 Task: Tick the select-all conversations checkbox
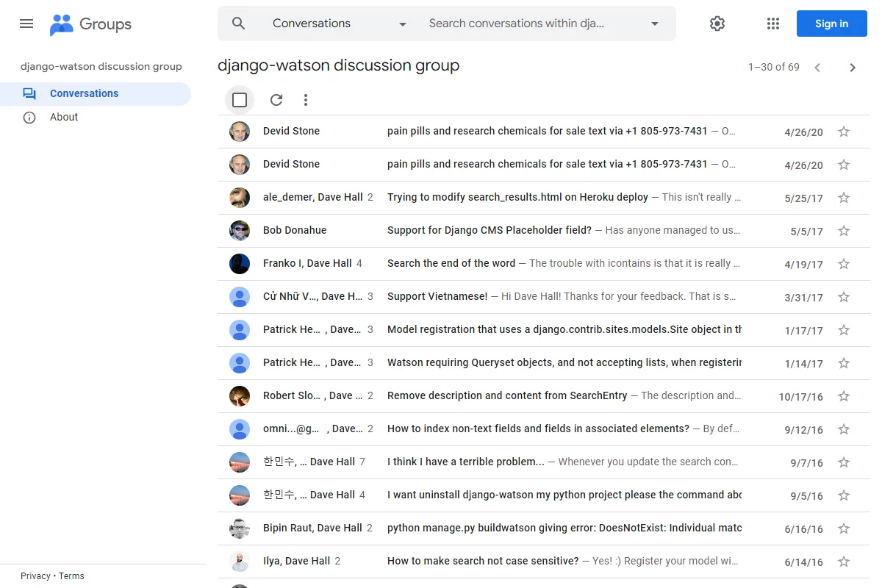[240, 100]
